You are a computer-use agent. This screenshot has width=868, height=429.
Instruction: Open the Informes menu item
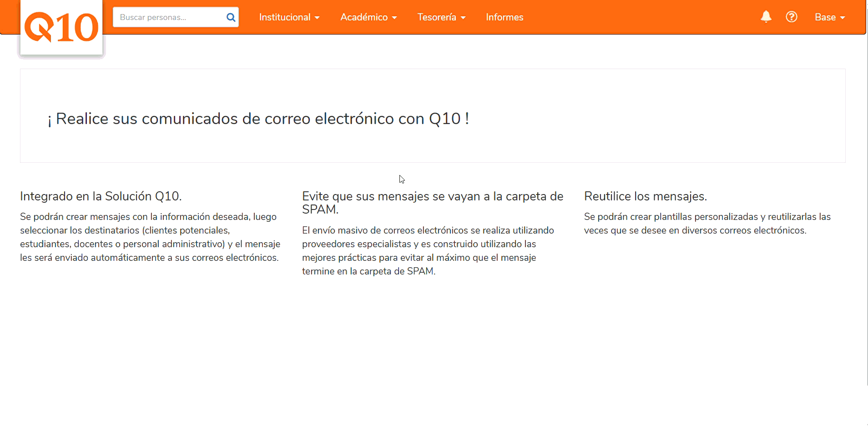click(x=505, y=17)
